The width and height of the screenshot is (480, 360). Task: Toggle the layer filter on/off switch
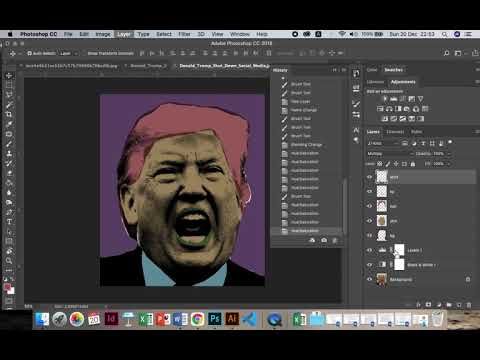click(450, 143)
